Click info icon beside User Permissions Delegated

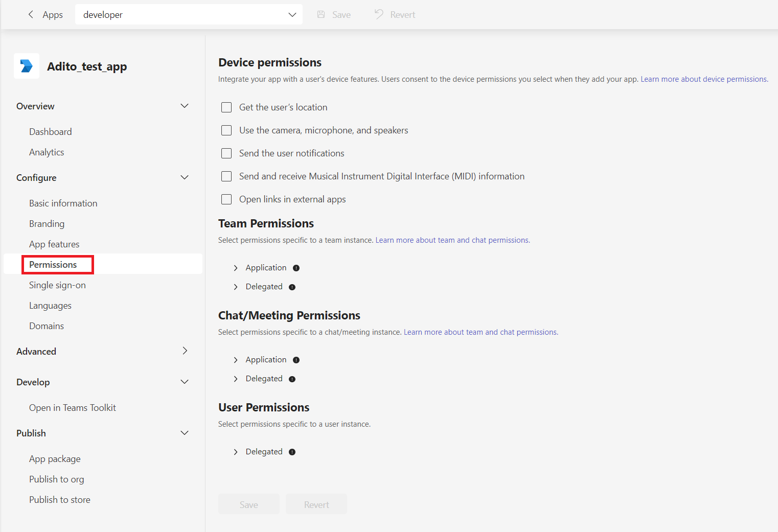[x=292, y=452]
